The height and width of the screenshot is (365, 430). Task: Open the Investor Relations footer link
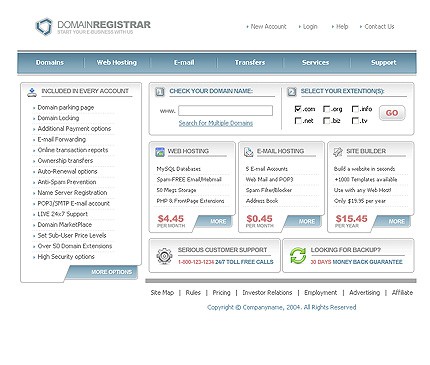(x=267, y=292)
